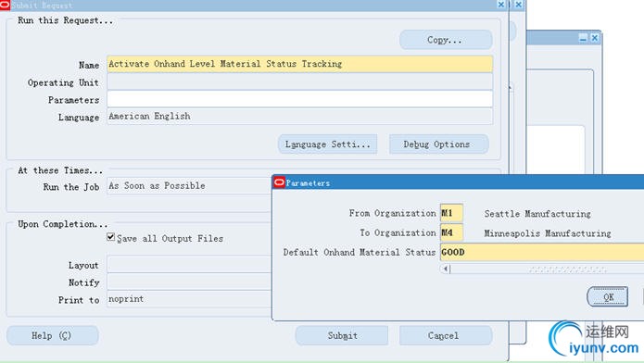
Task: Click the left arrow of Parameters scrollbar
Action: pos(445,269)
